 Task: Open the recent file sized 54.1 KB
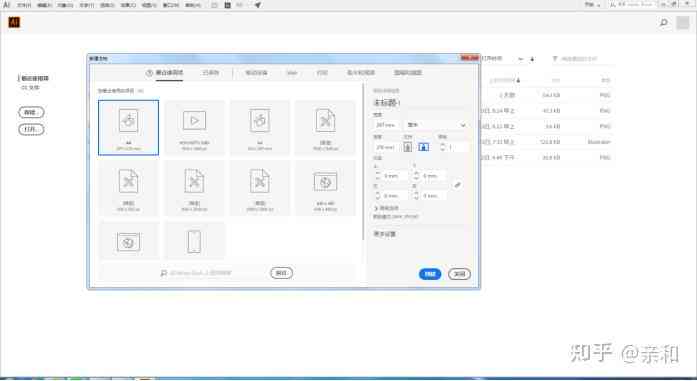point(547,95)
